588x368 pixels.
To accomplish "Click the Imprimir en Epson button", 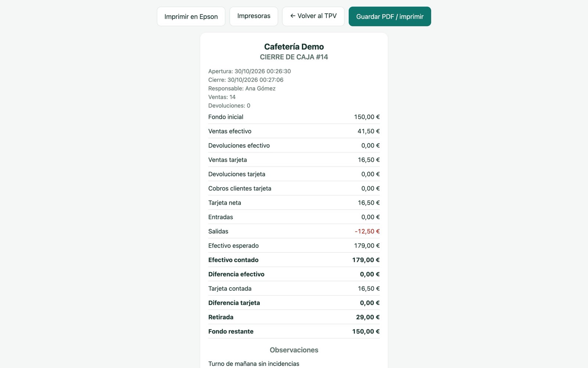I will tap(191, 17).
